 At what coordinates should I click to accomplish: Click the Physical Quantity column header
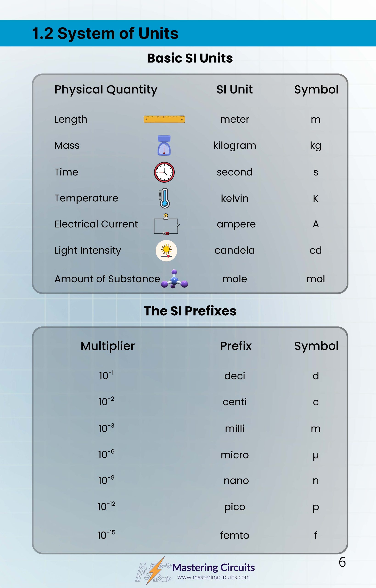pos(106,89)
